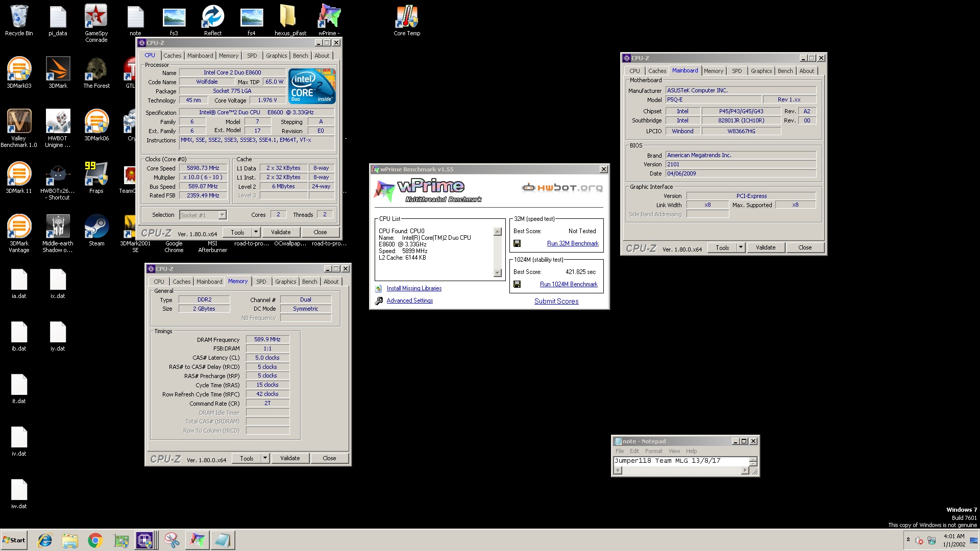Click the wrench icon beside Advanced Settings
The width and height of the screenshot is (980, 551).
tap(379, 301)
